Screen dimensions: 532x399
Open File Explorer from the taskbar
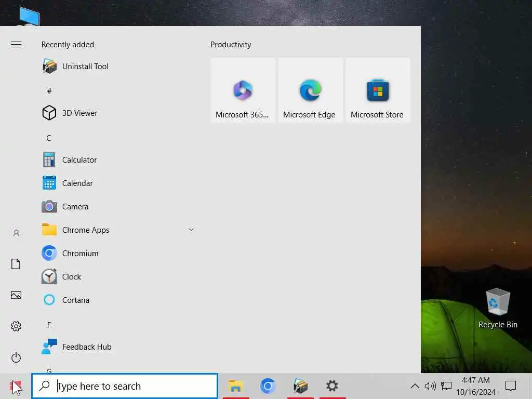click(236, 386)
